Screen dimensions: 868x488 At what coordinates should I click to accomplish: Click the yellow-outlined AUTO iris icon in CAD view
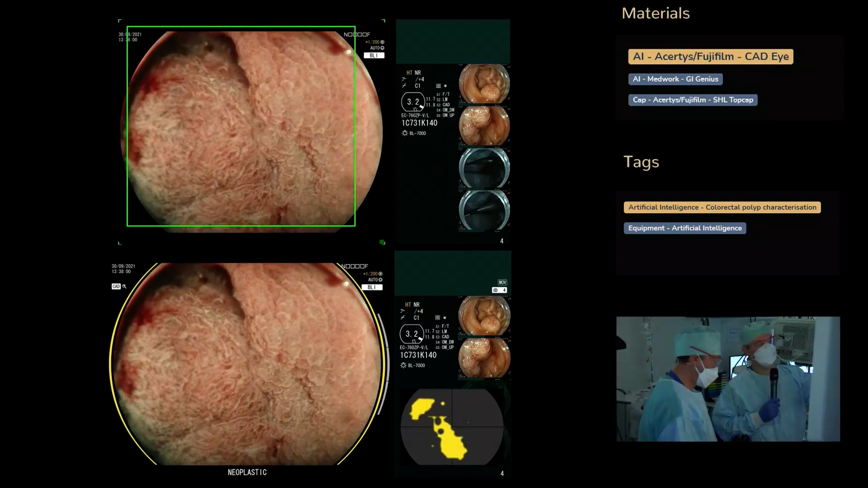[x=380, y=280]
